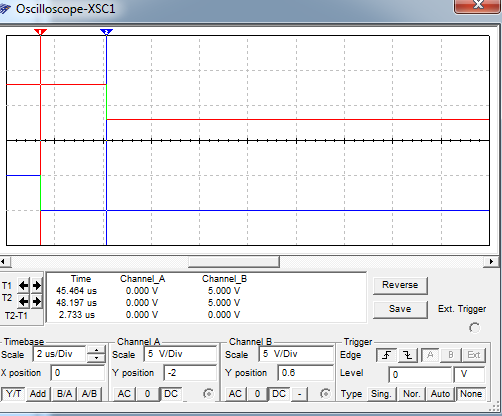Click Channel A Y position field
502x416 pixels.
(x=190, y=373)
